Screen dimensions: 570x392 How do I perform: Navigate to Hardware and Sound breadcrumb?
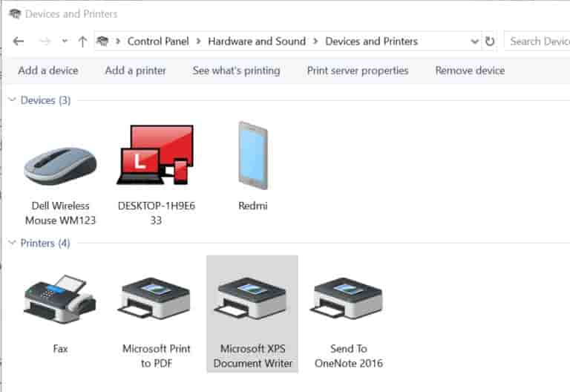coord(257,42)
